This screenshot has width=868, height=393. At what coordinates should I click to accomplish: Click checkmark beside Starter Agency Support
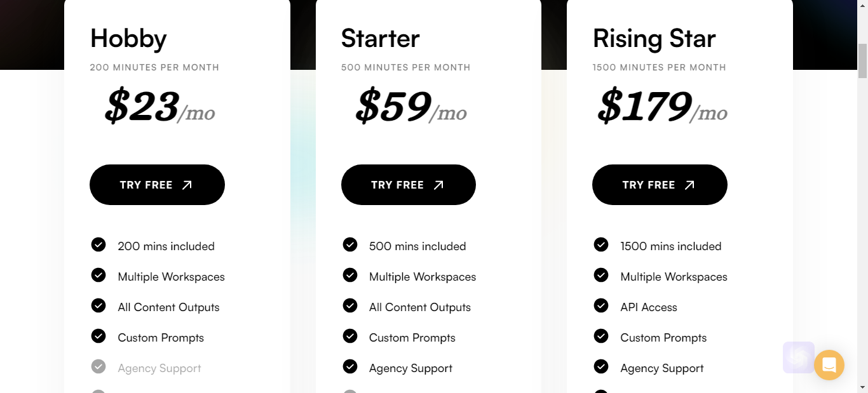pyautogui.click(x=350, y=366)
